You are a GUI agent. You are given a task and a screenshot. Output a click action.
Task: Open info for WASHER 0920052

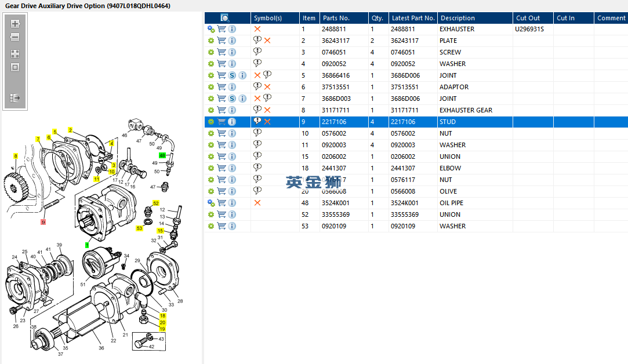pos(232,64)
